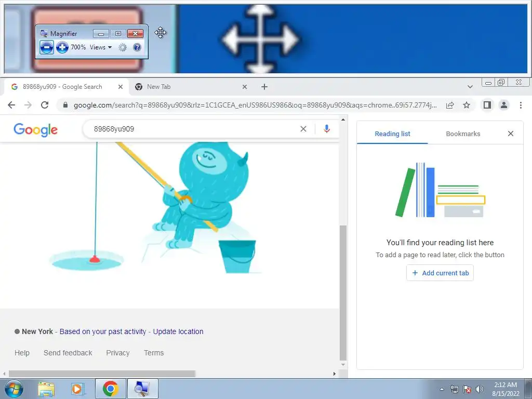Image resolution: width=532 pixels, height=399 pixels.
Task: Click the Magnifier taskbar icon
Action: [x=142, y=389]
